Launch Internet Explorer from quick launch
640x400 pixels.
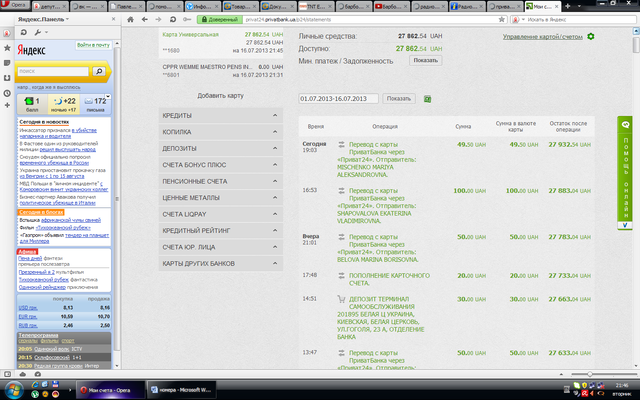pos(36,384)
